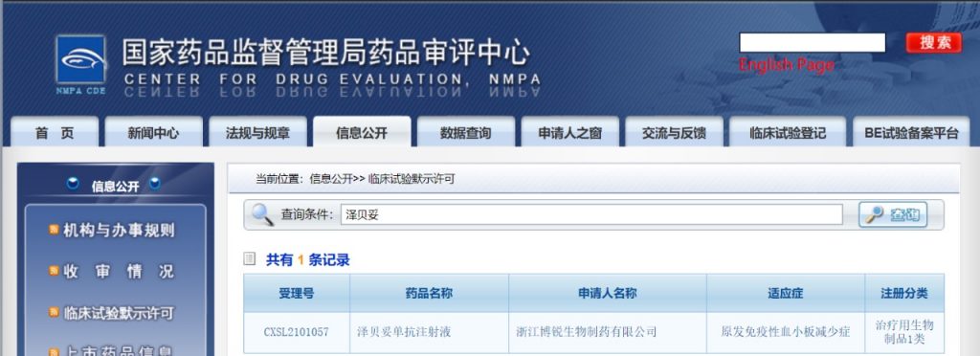Image resolution: width=980 pixels, height=356 pixels.
Task: Focus the 查询条件 input field
Action: click(591, 215)
